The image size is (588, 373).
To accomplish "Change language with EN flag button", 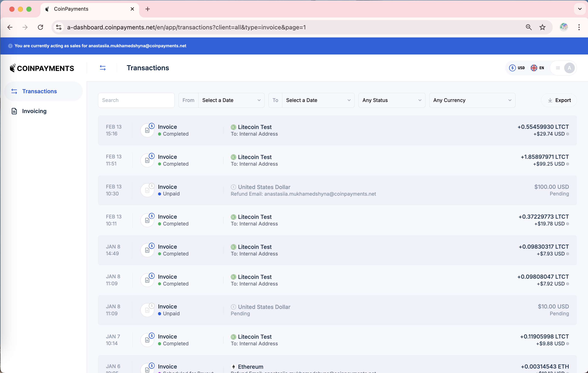I will tap(537, 68).
